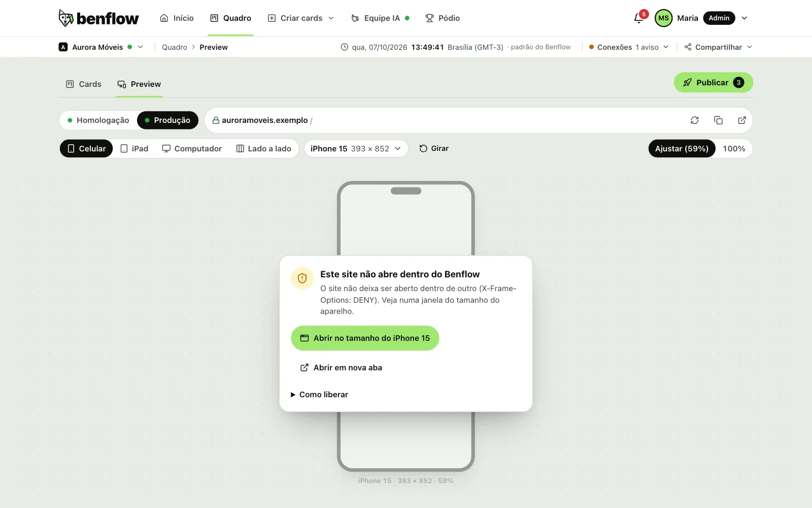Expand the user account menu chevron
The height and width of the screenshot is (508, 812).
(745, 18)
